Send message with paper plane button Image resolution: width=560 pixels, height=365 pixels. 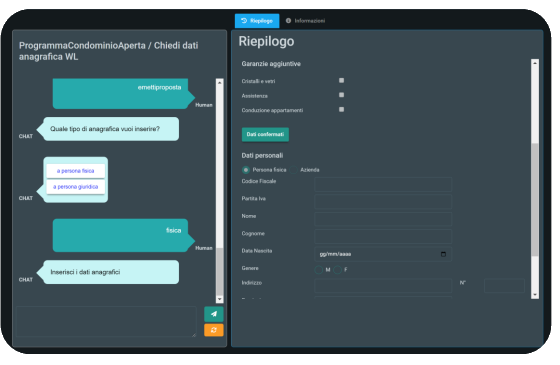pos(214,314)
